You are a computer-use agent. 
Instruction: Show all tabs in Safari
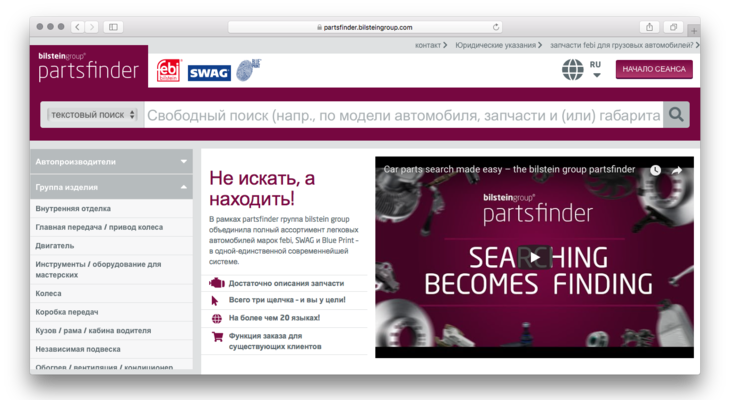(x=673, y=27)
